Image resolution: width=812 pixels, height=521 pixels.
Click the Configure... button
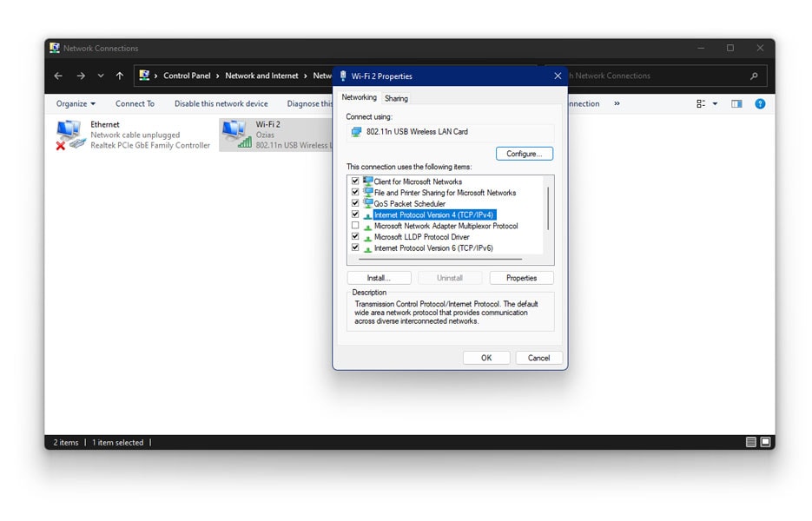(524, 154)
